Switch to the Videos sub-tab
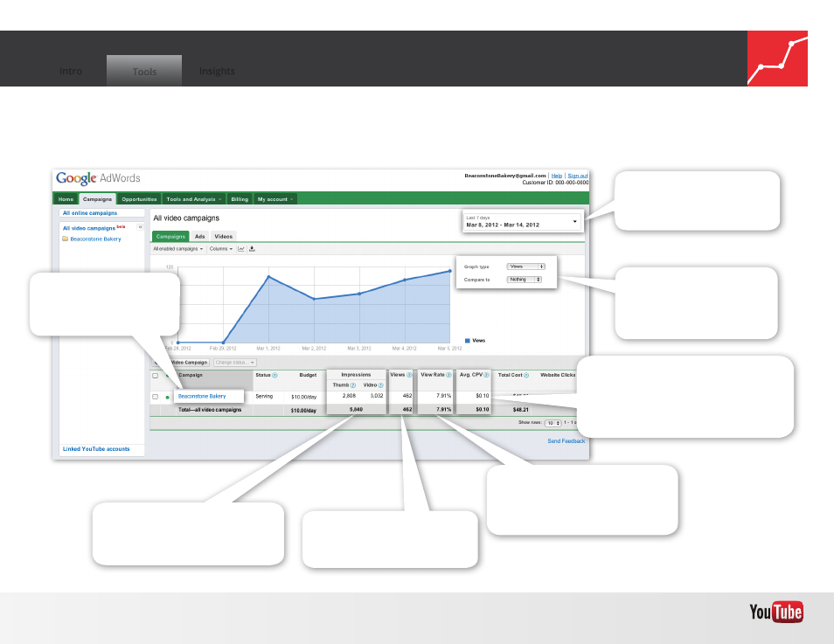The image size is (834, 644). pyautogui.click(x=224, y=236)
